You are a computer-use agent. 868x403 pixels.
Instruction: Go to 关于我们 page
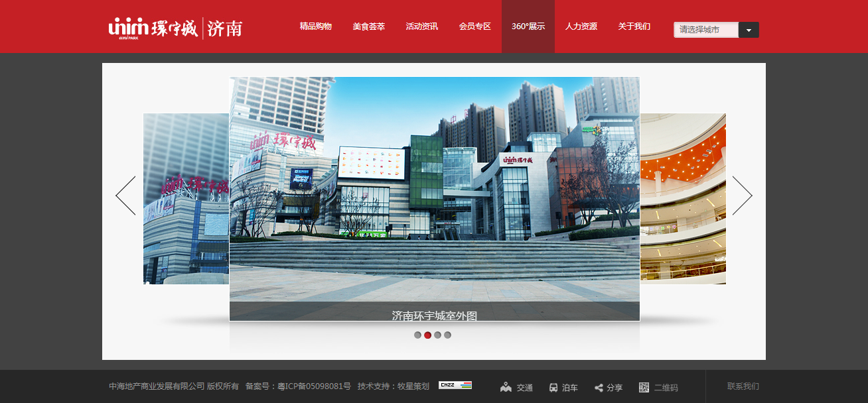(634, 27)
